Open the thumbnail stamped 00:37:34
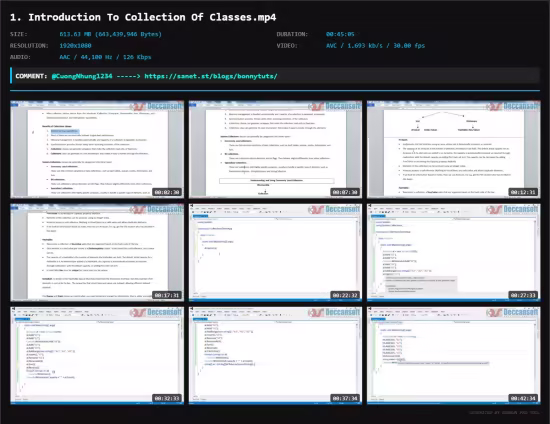Viewport: 550px width, 424px height. pos(275,356)
